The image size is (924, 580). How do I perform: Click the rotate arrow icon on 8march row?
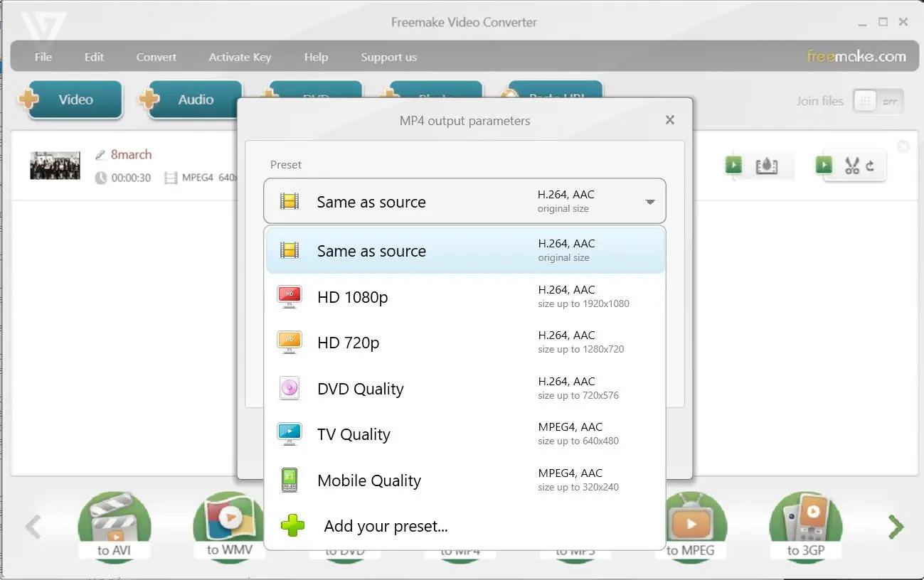(871, 166)
